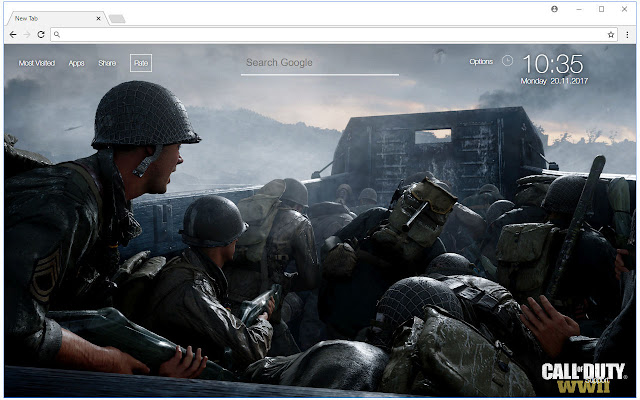Open the Chrome three-dot menu
This screenshot has width=640, height=400.
627,35
